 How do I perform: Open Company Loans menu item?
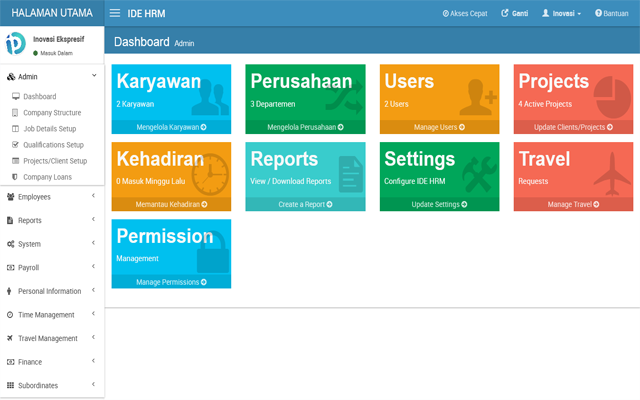[47, 177]
